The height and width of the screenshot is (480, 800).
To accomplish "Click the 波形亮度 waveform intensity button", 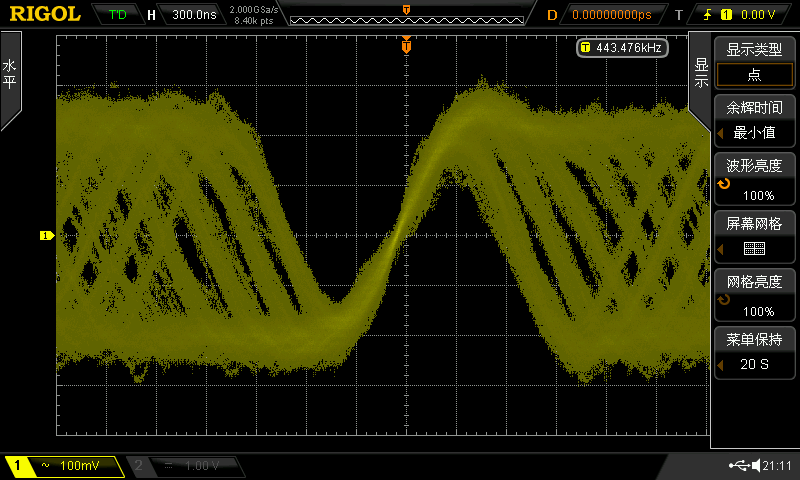I will [754, 166].
